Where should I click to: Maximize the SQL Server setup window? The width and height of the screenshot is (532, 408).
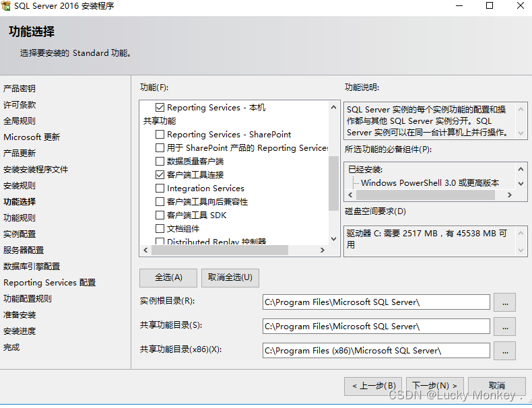point(490,6)
